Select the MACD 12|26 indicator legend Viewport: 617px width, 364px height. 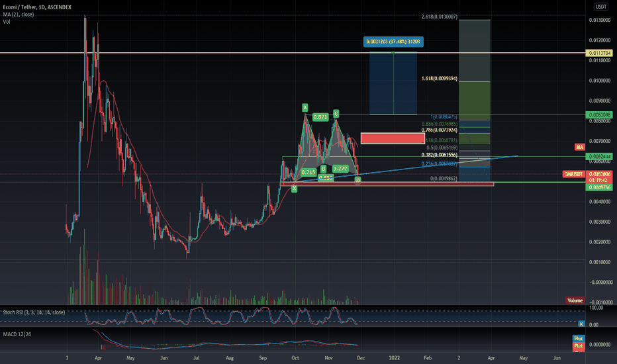click(x=17, y=334)
